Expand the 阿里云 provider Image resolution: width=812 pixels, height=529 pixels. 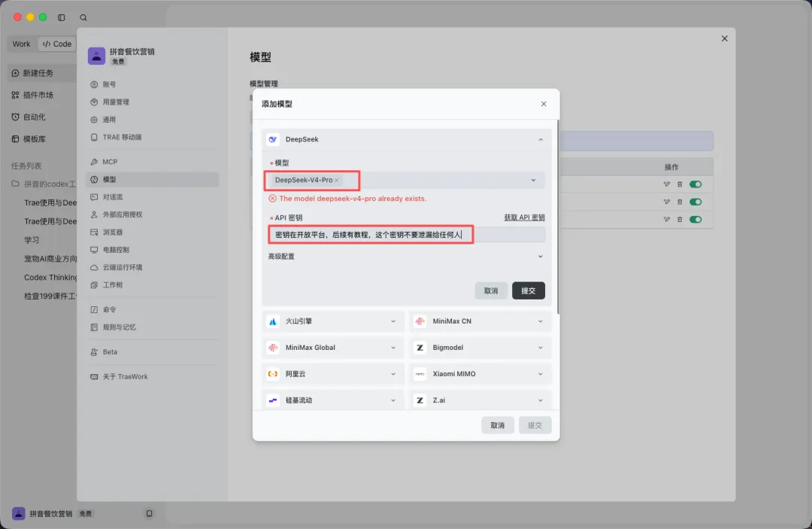[x=333, y=374]
